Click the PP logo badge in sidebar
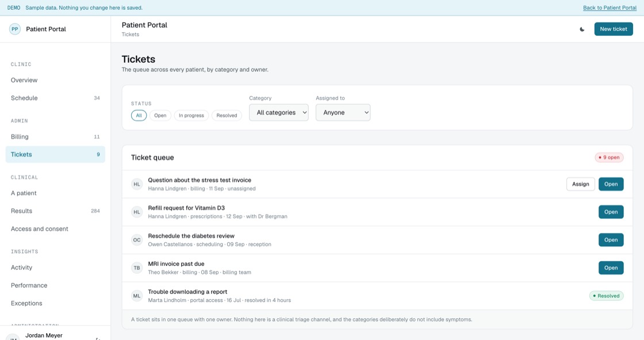 click(x=15, y=29)
